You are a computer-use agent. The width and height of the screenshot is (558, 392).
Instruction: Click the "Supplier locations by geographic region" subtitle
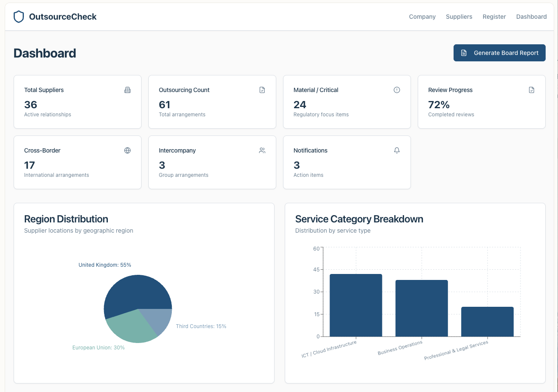point(79,231)
